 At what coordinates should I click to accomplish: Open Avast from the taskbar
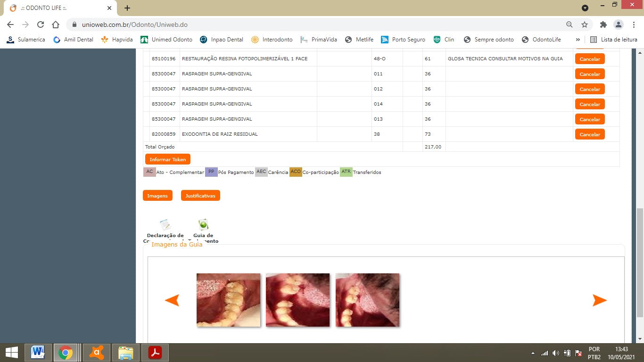pyautogui.click(x=97, y=353)
